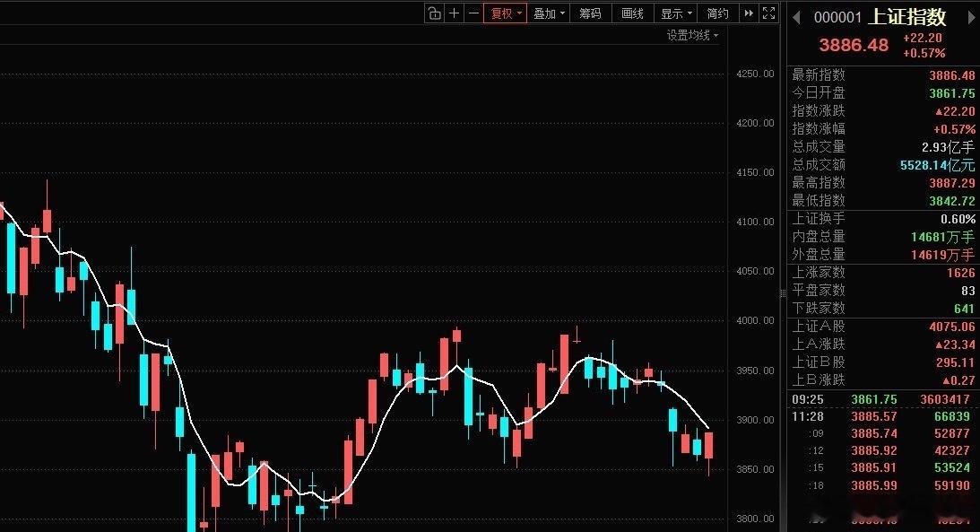Select the 11:28 tick data row
980x532 pixels.
[x=882, y=416]
